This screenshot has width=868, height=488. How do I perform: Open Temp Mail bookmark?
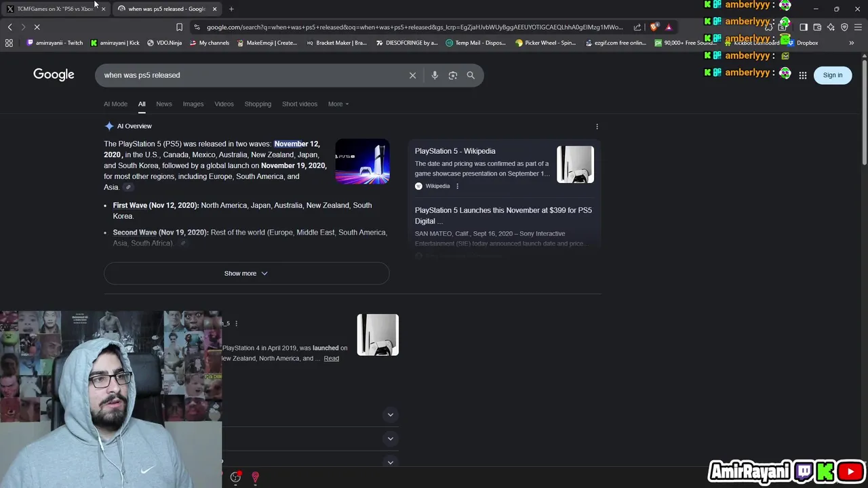pos(475,43)
